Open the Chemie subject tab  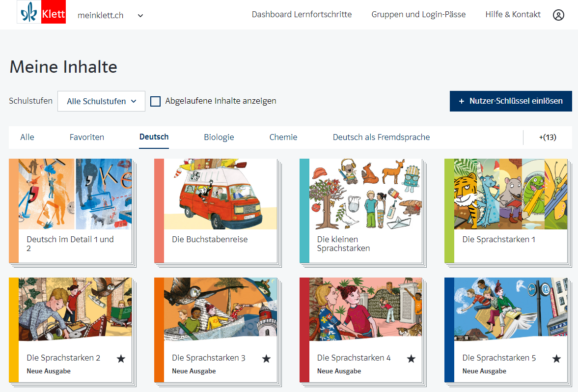[283, 137]
